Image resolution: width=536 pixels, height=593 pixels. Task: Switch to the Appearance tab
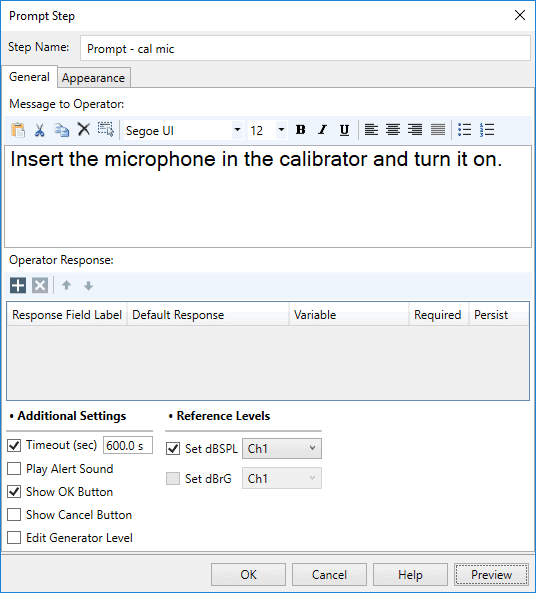click(x=93, y=78)
